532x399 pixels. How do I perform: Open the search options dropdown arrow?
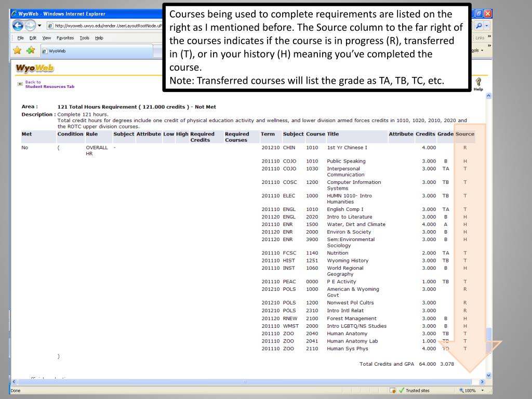click(x=486, y=25)
